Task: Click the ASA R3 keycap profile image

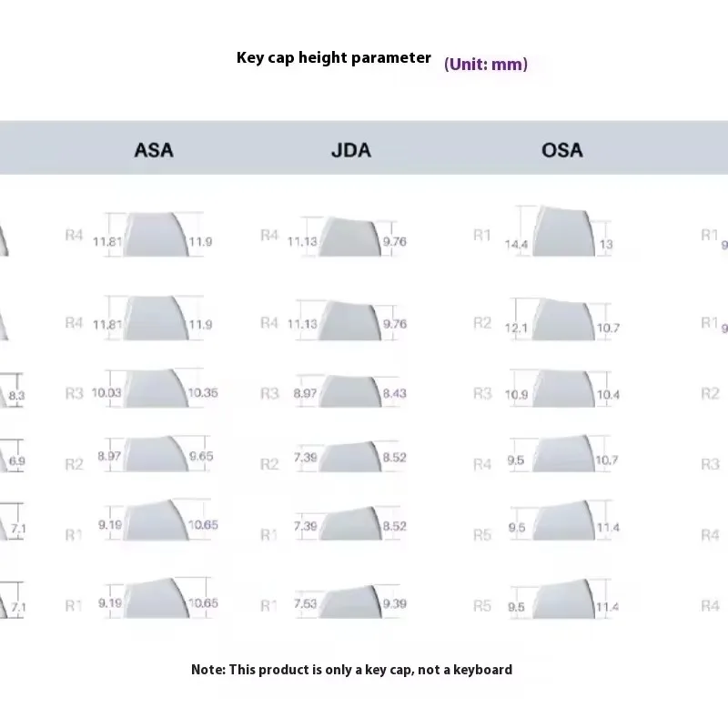Action: tap(154, 389)
